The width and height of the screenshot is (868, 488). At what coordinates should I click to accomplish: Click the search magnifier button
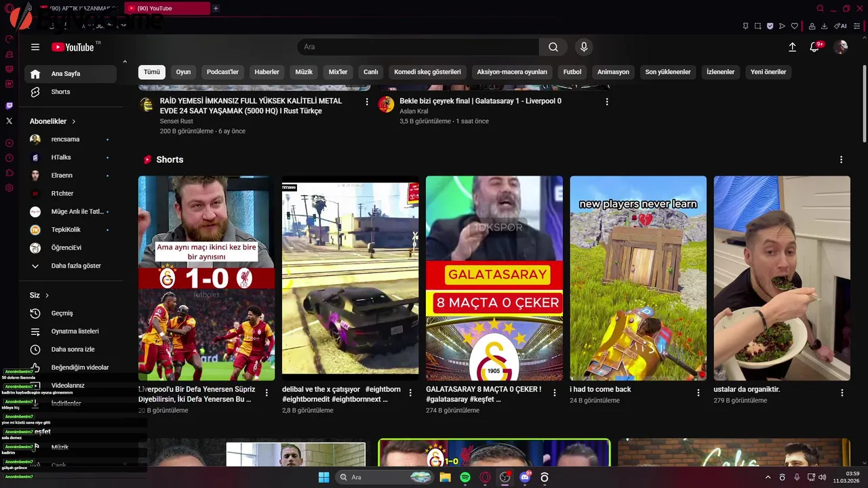click(553, 47)
